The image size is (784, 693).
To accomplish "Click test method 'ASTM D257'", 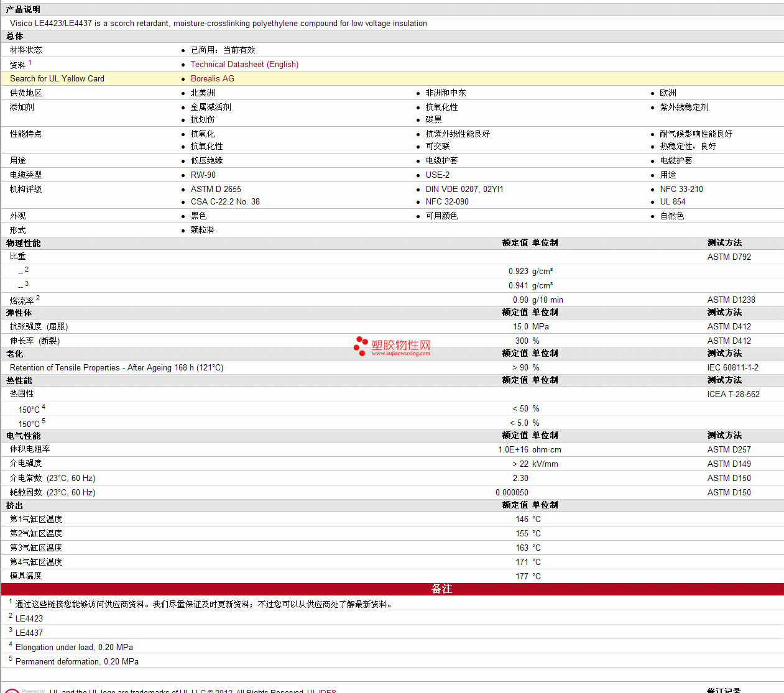I will point(729,450).
